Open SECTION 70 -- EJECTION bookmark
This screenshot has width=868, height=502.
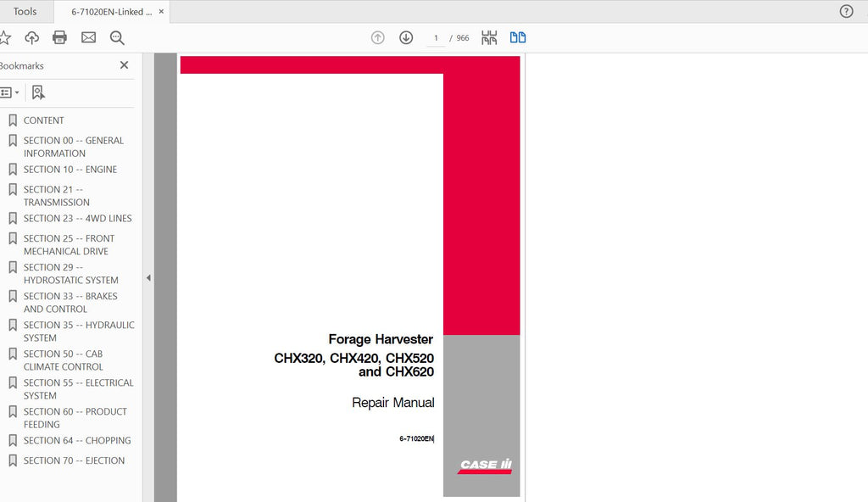click(x=75, y=460)
